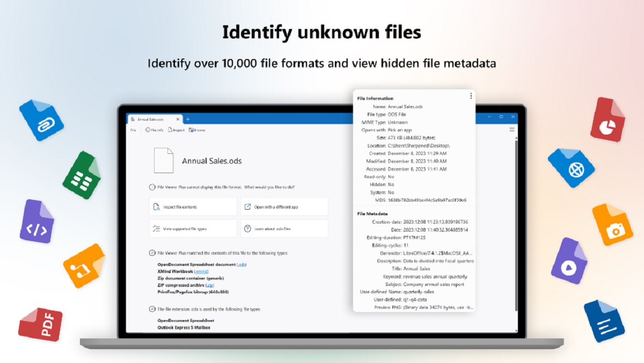Screen dimensions: 644x363
Task: Switch to the Annual Sales.ods tab
Action: pos(149,120)
